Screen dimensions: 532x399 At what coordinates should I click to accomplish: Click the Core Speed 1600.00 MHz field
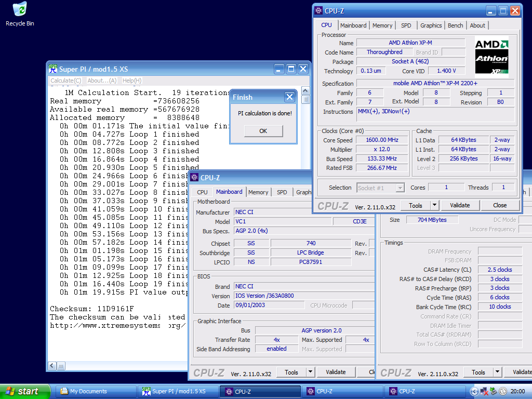pos(382,140)
